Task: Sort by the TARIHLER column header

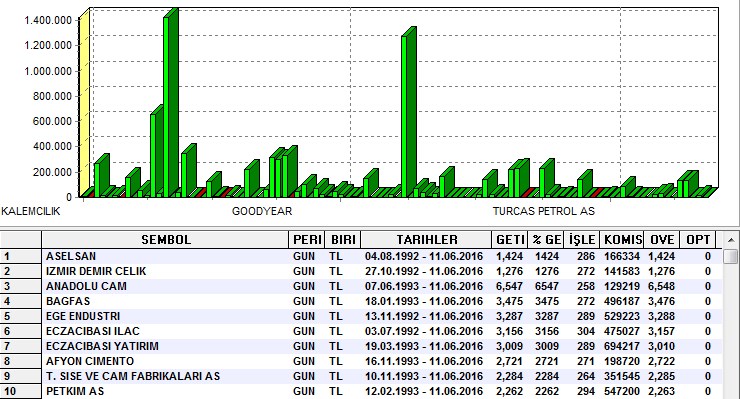Action: point(426,239)
